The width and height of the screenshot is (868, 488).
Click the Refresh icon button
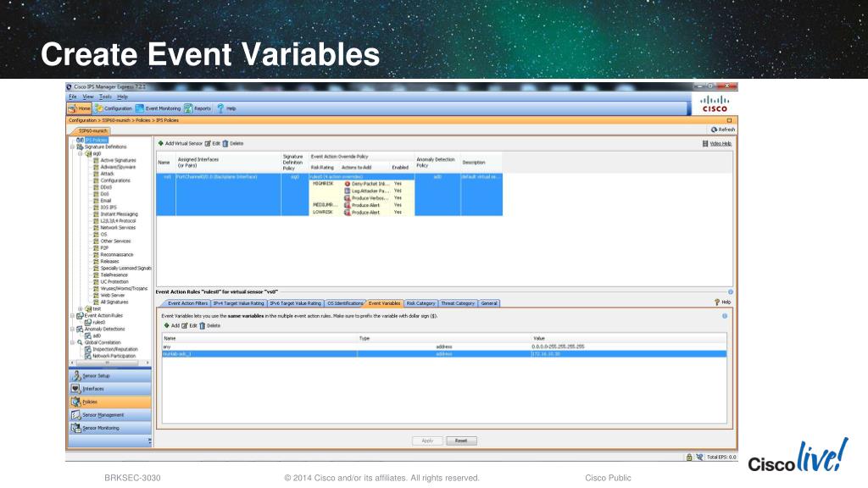[714, 130]
